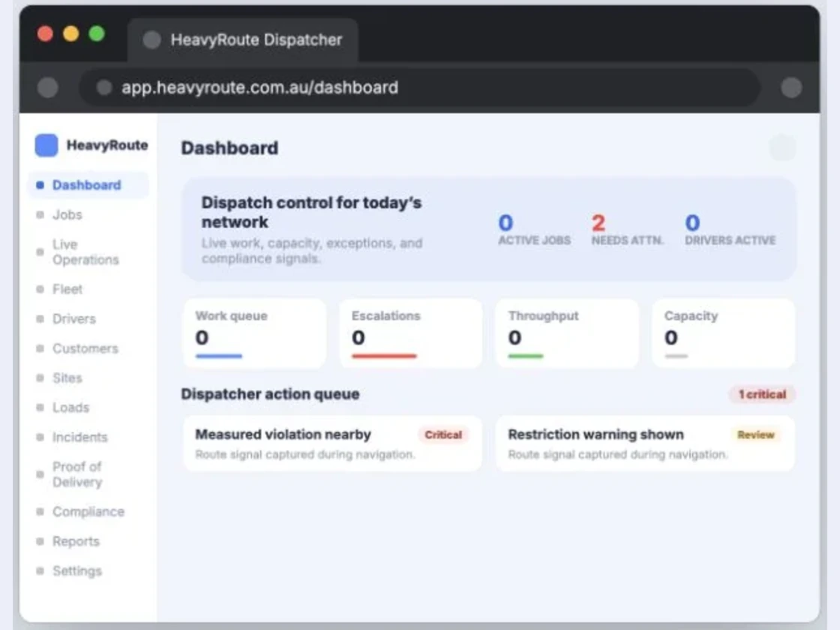Click the Drivers Active count

tap(692, 223)
